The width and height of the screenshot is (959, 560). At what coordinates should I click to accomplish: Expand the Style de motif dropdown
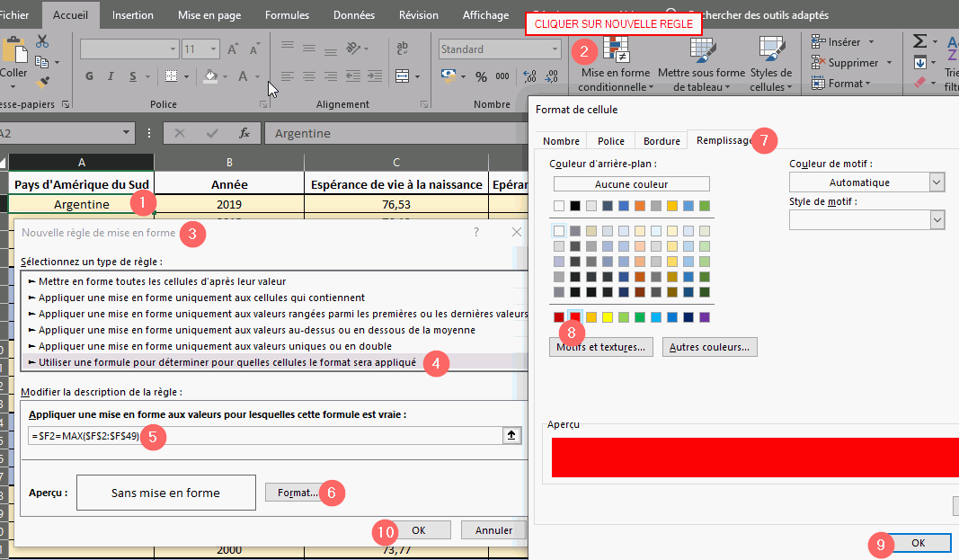937,220
